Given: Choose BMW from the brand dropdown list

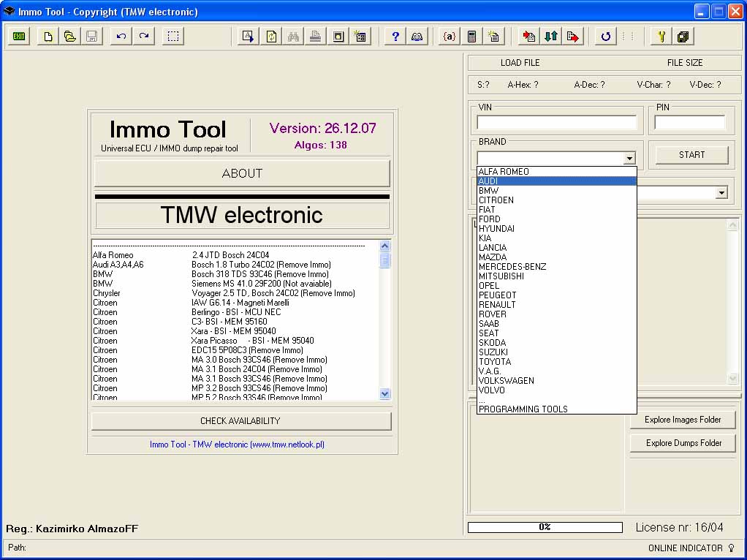Looking at the screenshot, I should point(556,191).
